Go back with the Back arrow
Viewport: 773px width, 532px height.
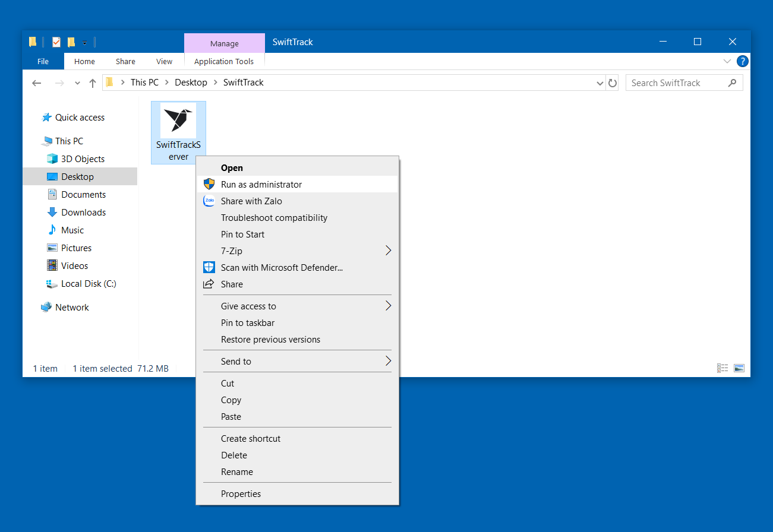(x=37, y=83)
